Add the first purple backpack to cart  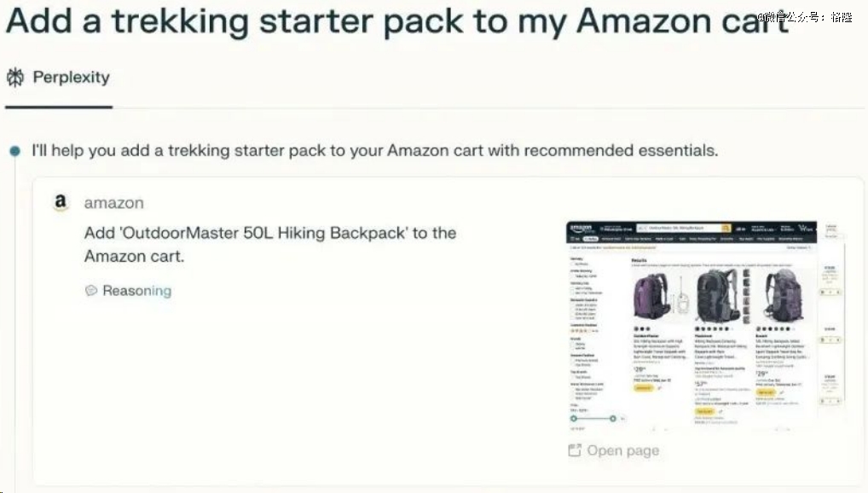pyautogui.click(x=643, y=388)
